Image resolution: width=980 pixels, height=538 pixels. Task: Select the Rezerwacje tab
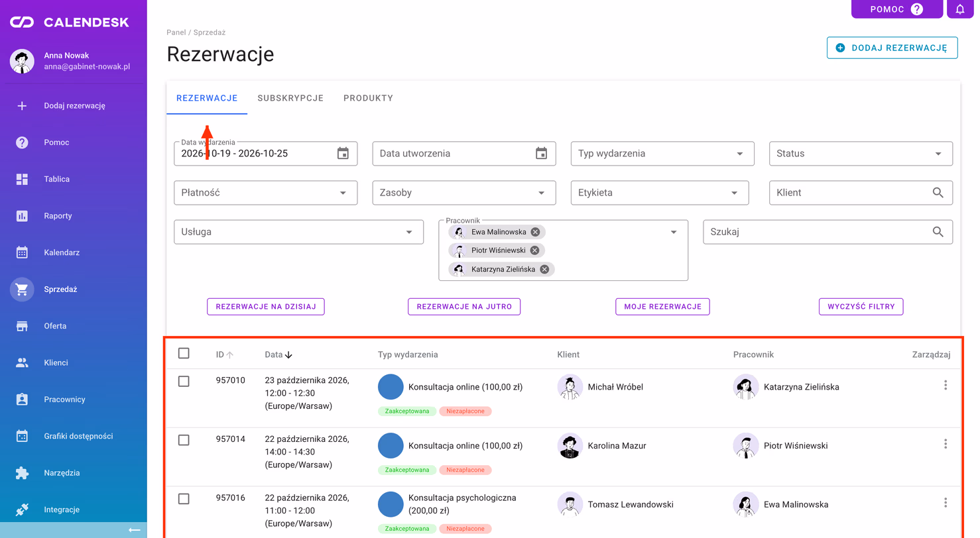pos(207,98)
